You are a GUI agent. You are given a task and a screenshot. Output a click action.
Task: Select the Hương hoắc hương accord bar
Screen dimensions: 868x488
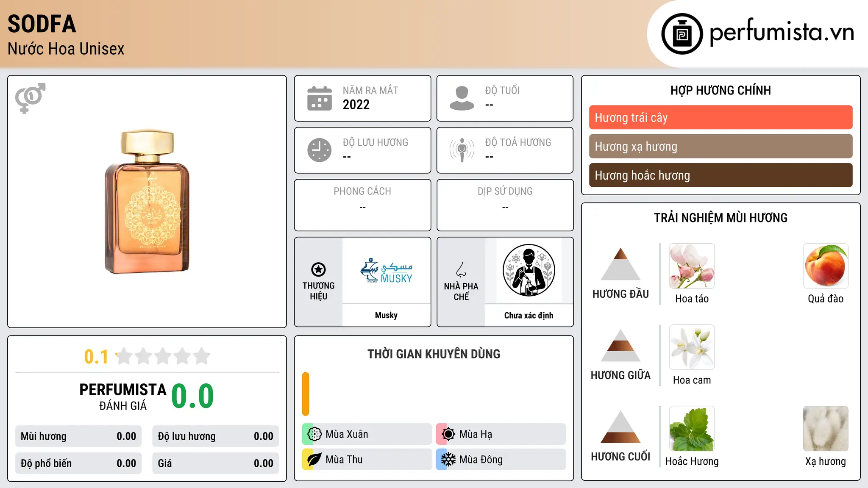click(721, 175)
